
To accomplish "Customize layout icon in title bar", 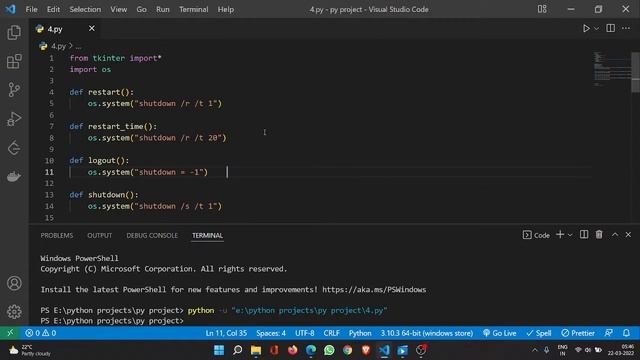I will pyautogui.click(x=542, y=9).
